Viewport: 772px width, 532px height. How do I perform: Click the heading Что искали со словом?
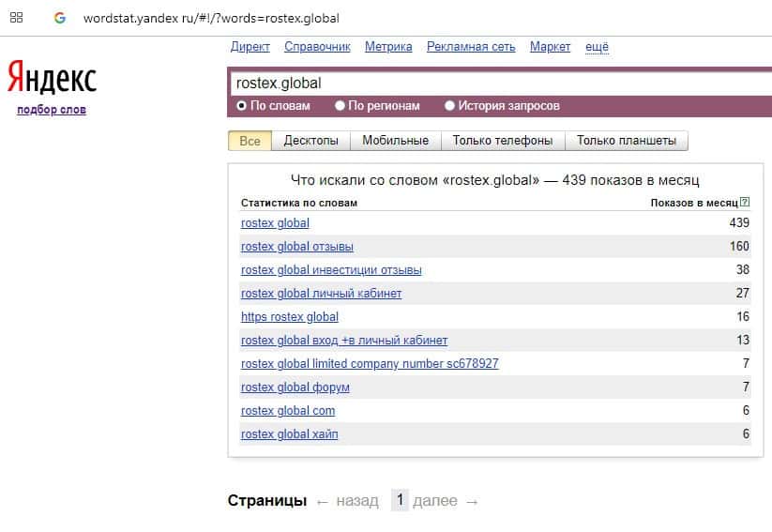pyautogui.click(x=494, y=180)
